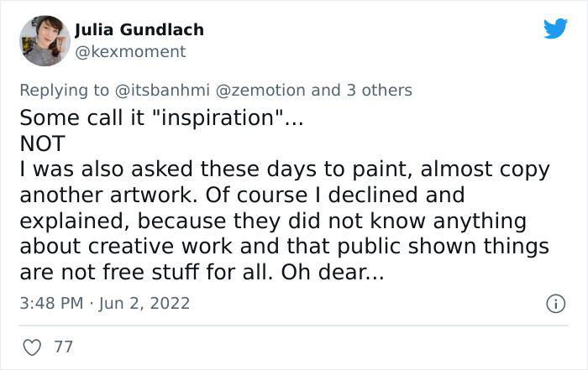Open the @zemotion mention
The image size is (588, 370).
pyautogui.click(x=262, y=90)
